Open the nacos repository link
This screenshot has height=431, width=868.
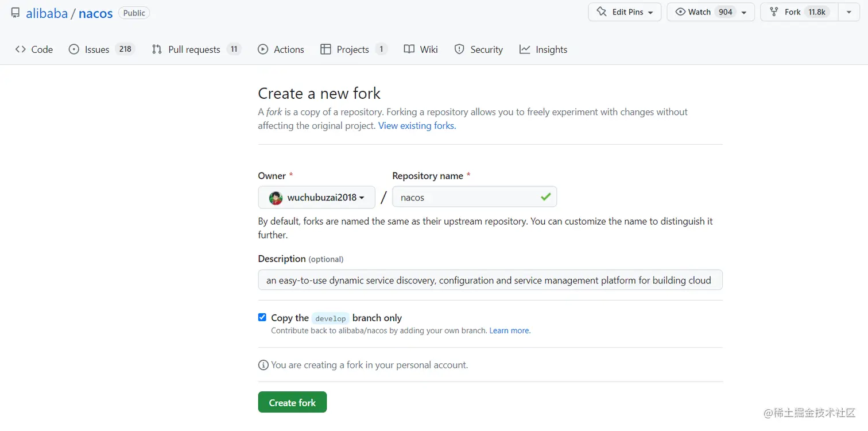[96, 13]
